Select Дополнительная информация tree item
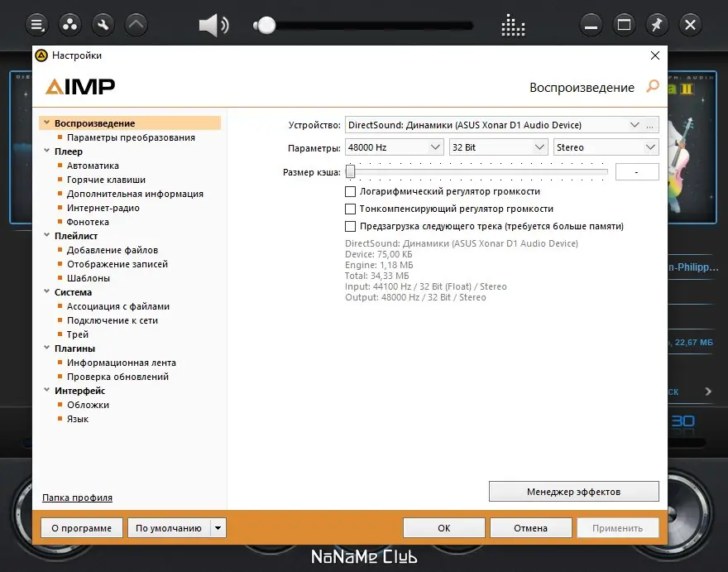728x572 pixels. pos(135,194)
